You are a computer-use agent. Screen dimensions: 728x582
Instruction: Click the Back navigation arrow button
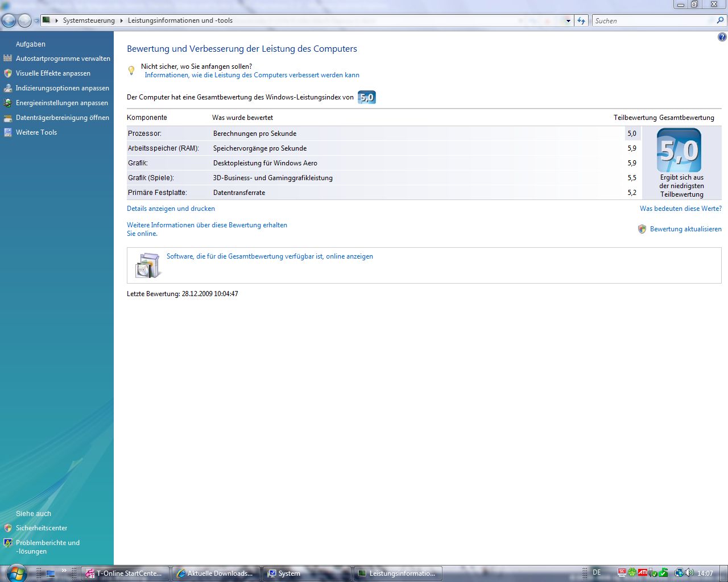pos(9,20)
